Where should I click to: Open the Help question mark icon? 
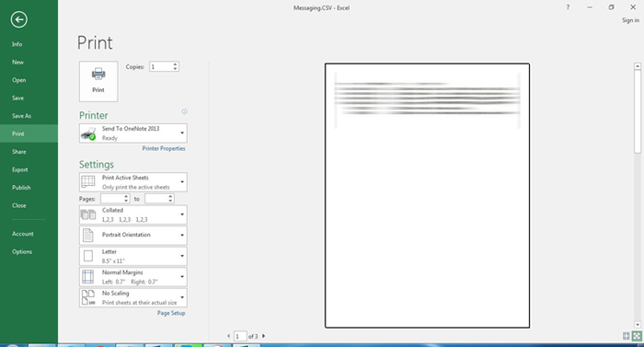click(568, 7)
